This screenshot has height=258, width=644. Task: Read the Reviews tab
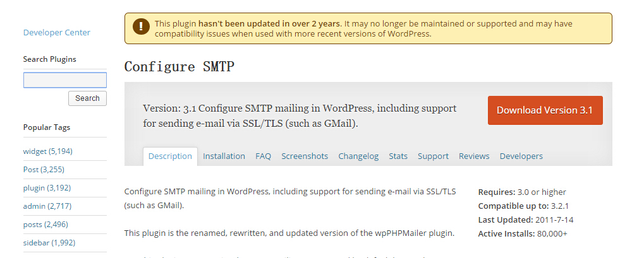pos(474,156)
